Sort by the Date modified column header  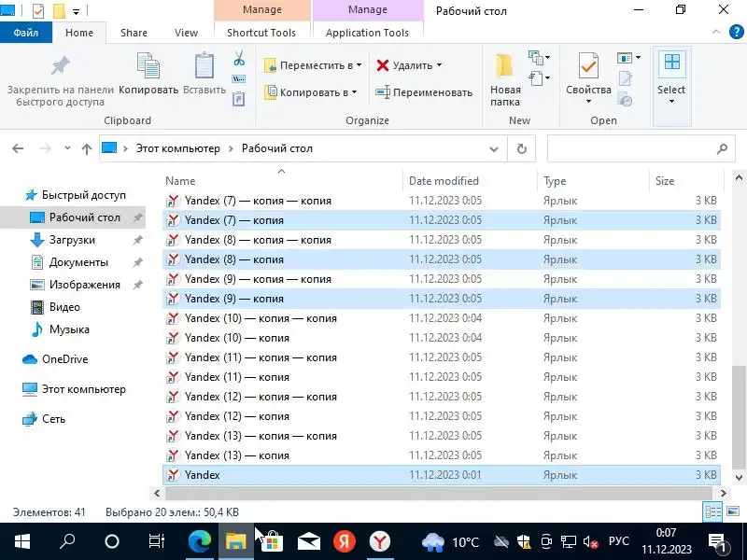470,180
